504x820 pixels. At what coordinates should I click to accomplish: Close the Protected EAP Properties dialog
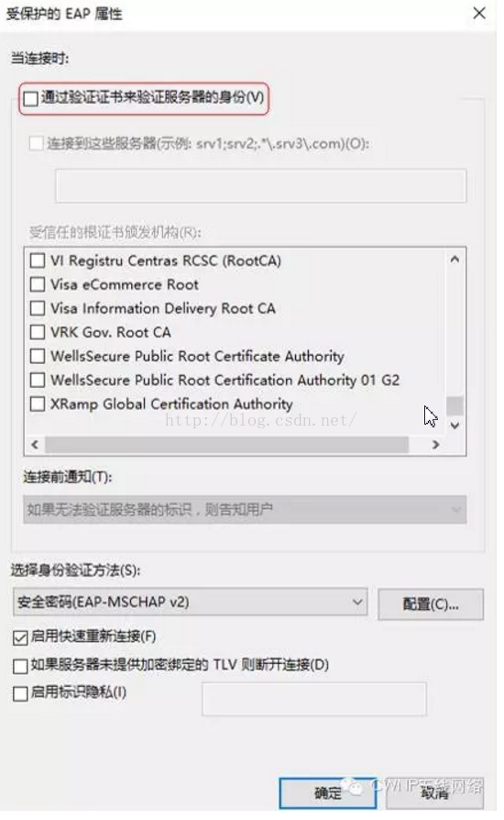pos(479,13)
